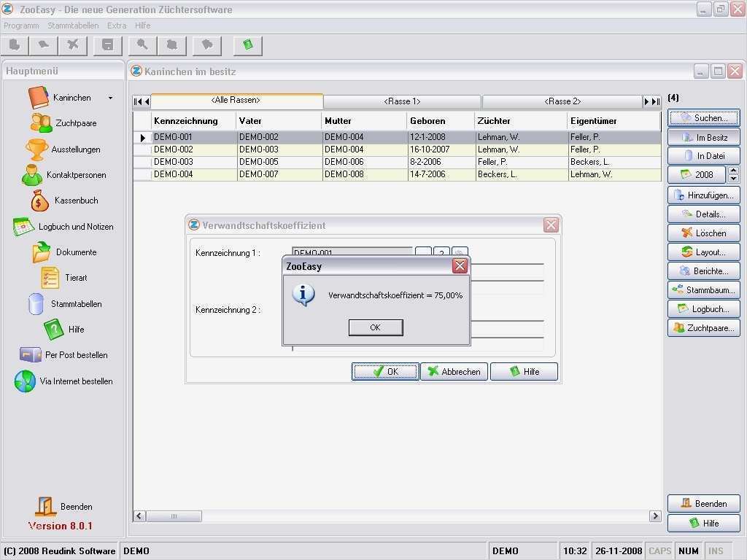Open Hilfe in the main menu sidebar

click(x=64, y=330)
